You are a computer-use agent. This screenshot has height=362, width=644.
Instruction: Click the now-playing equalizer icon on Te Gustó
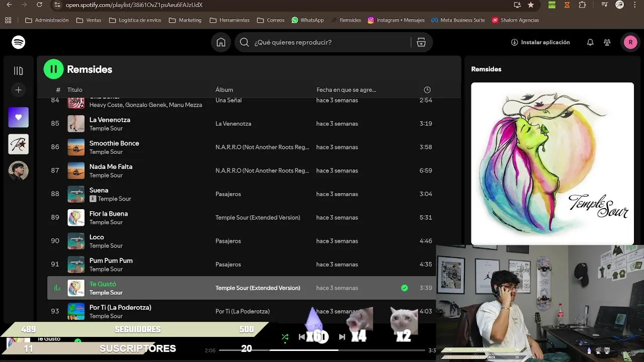pos(57,288)
